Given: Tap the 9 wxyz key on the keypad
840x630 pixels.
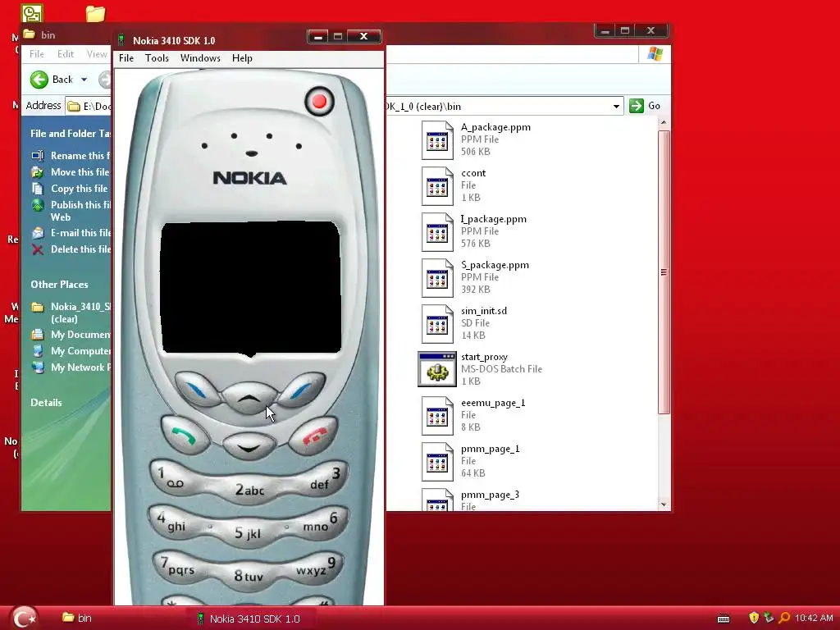Looking at the screenshot, I should (x=316, y=567).
